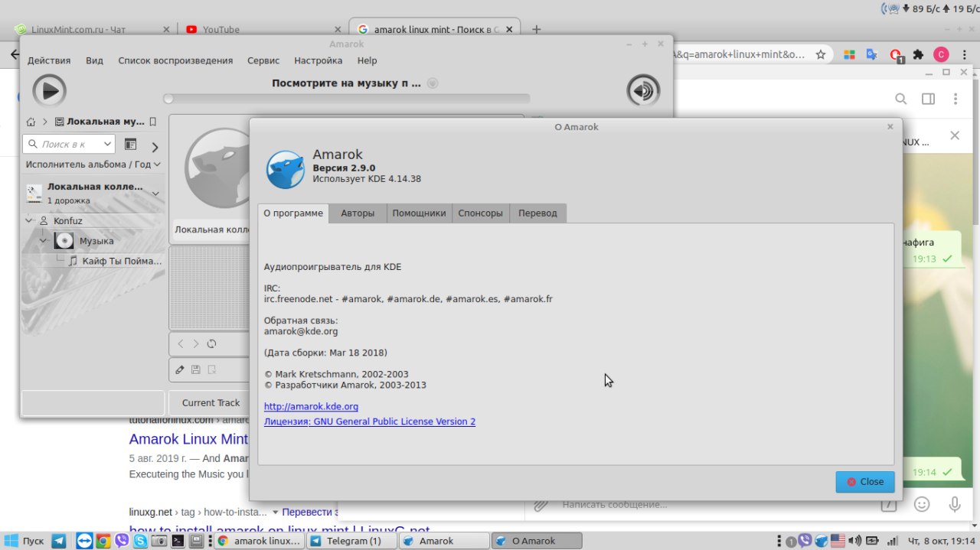The height and width of the screenshot is (550, 980).
Task: Click the Current Track button in Amarok
Action: 211,403
